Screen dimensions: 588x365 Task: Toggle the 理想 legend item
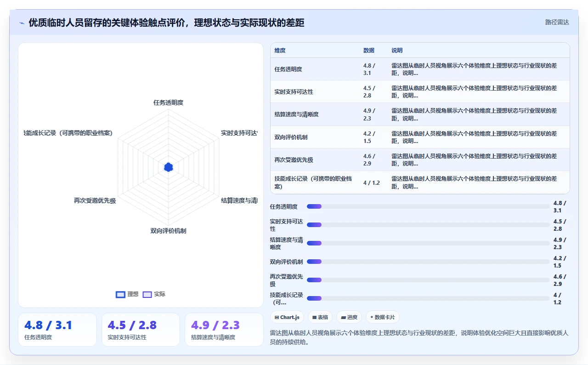[x=127, y=294]
